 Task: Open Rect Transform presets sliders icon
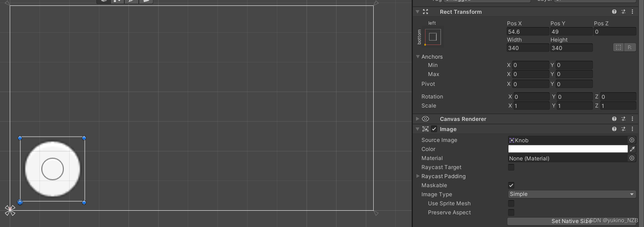pyautogui.click(x=623, y=12)
